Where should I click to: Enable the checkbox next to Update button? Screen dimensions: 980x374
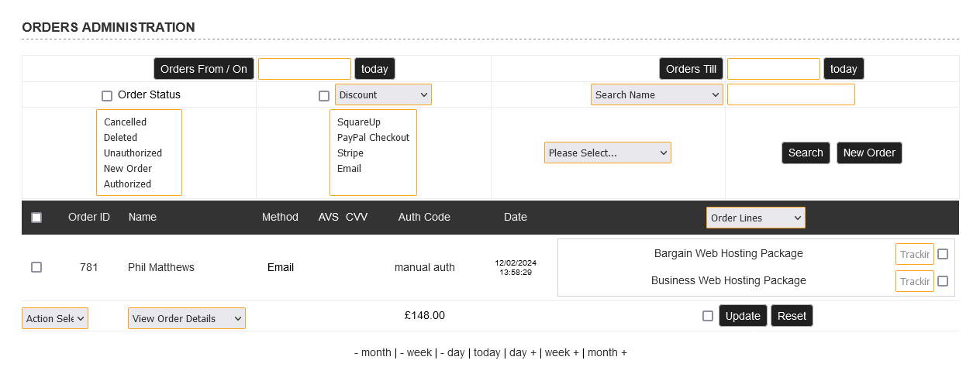[708, 316]
